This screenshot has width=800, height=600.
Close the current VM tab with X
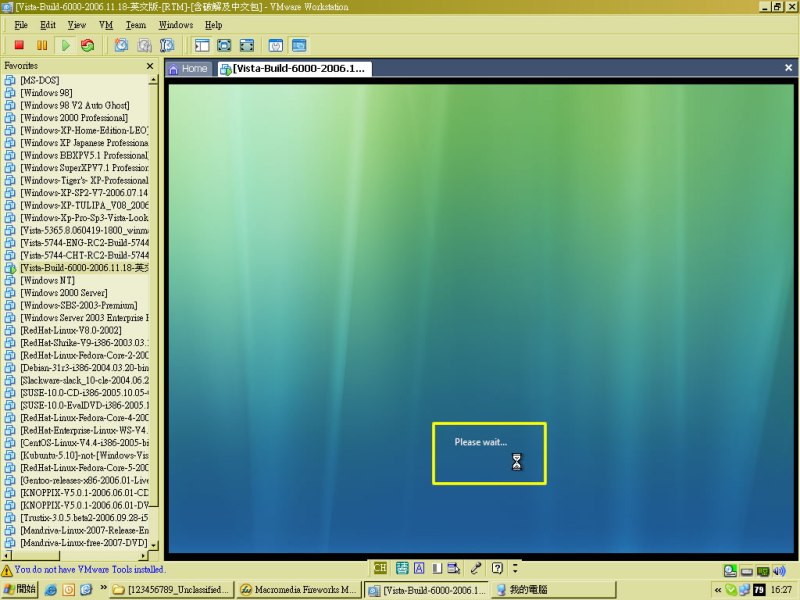coord(788,67)
